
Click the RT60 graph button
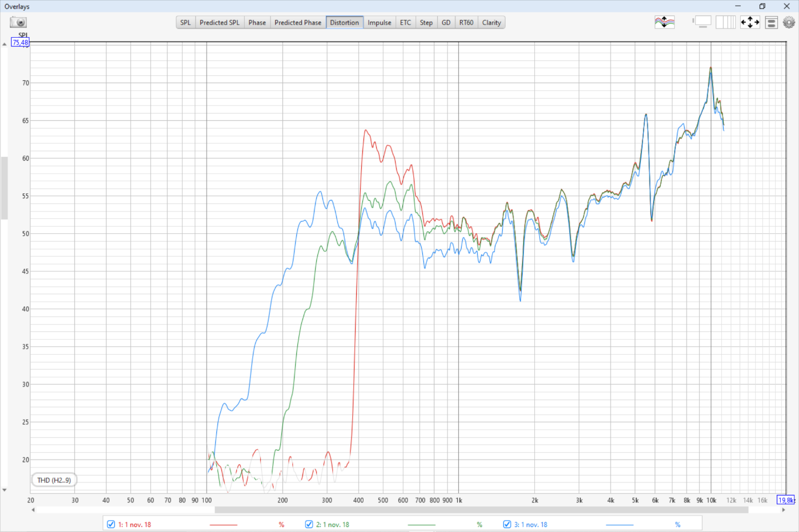click(x=466, y=23)
